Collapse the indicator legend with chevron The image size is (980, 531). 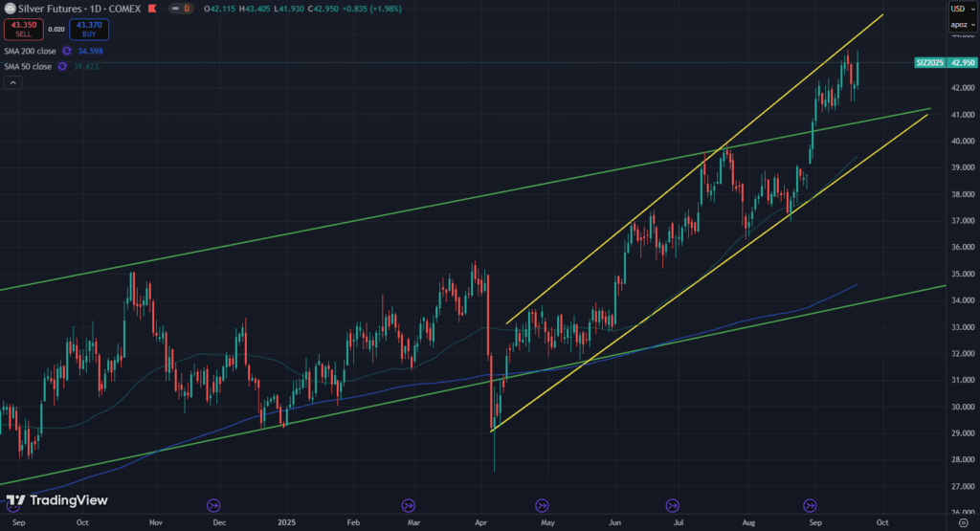click(13, 83)
